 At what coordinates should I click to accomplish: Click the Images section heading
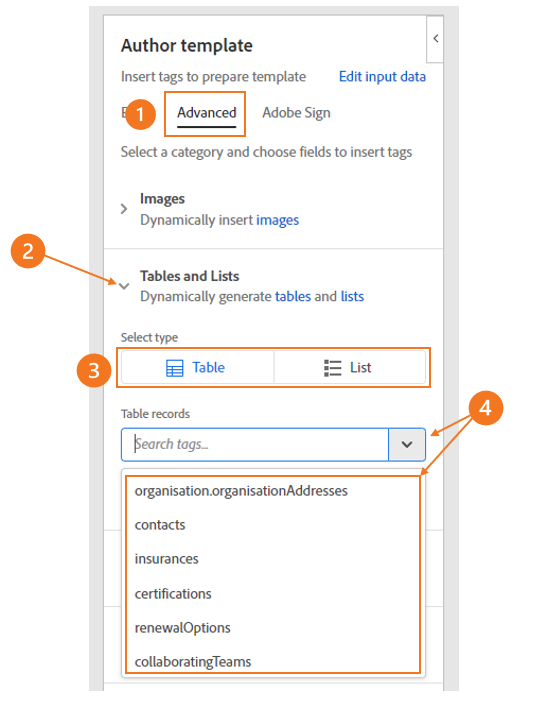point(162,199)
